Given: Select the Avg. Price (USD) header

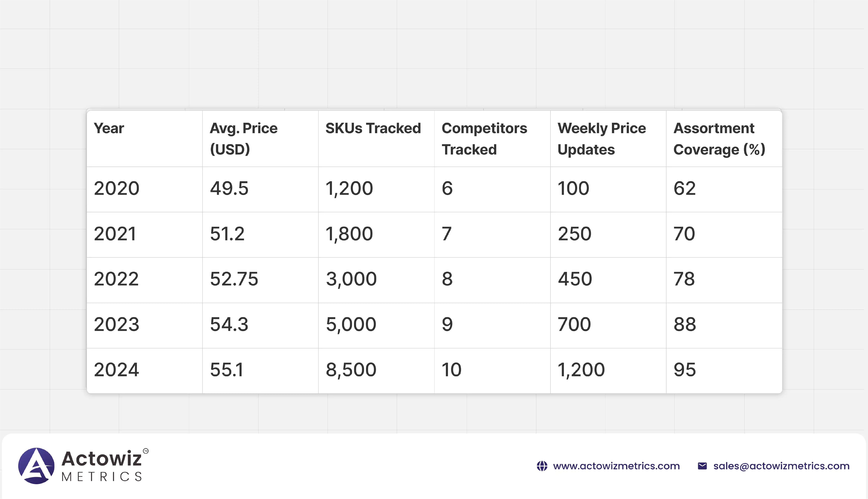Looking at the screenshot, I should pyautogui.click(x=243, y=139).
